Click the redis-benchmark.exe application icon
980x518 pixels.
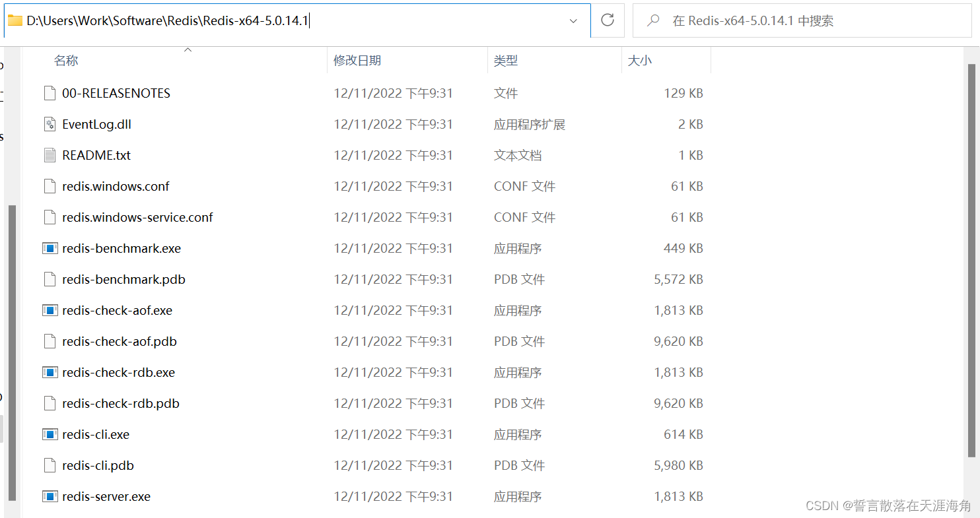coord(50,248)
